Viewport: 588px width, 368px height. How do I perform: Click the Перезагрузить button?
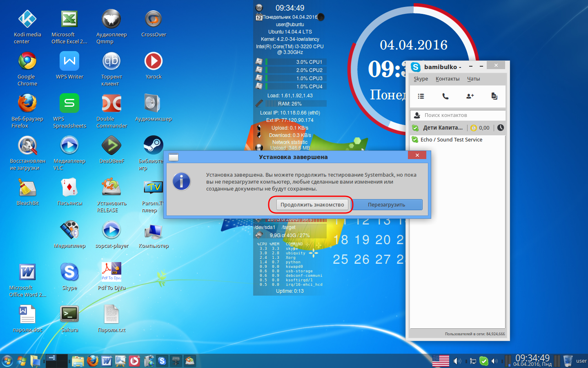386,204
